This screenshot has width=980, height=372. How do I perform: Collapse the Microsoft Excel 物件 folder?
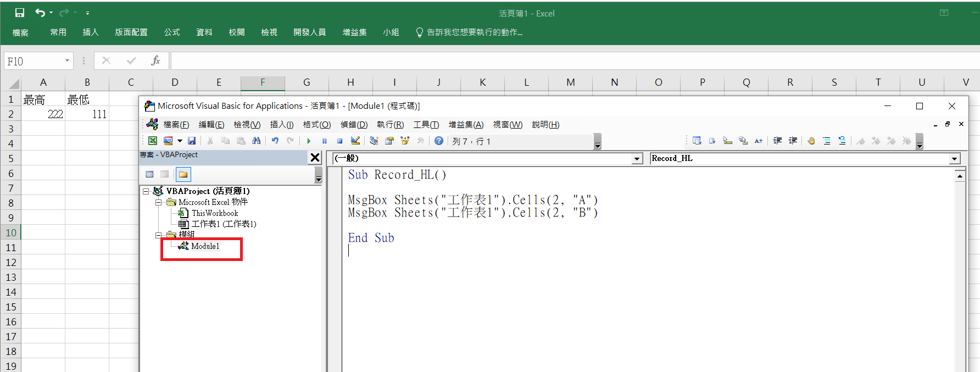coord(158,202)
